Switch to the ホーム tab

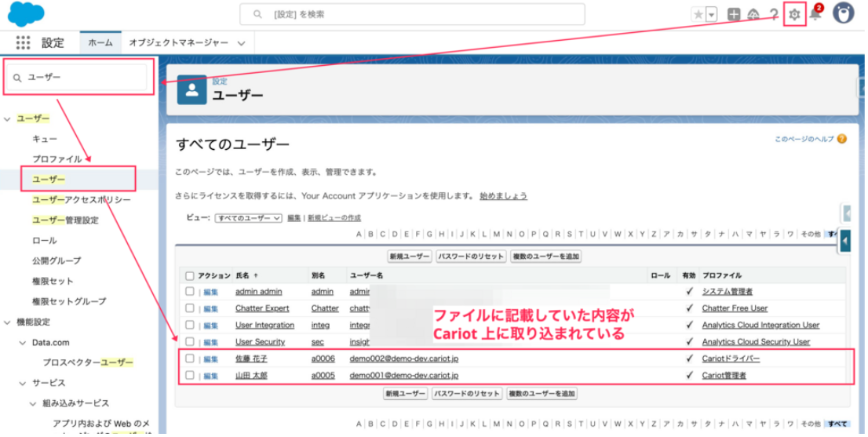[x=100, y=42]
